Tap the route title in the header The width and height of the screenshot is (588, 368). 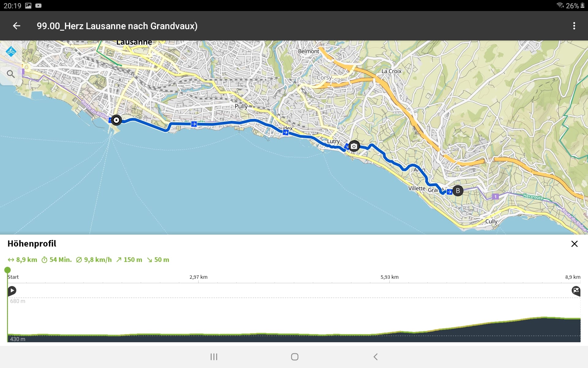[x=117, y=26]
